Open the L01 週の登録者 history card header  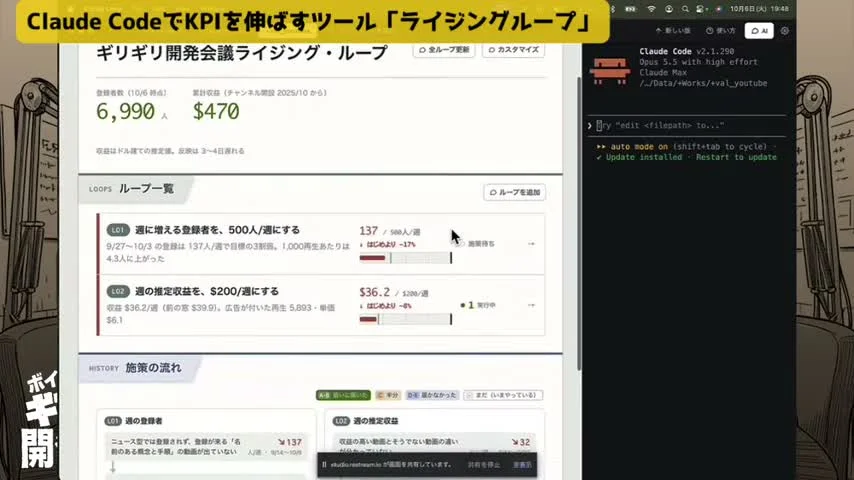(133, 421)
